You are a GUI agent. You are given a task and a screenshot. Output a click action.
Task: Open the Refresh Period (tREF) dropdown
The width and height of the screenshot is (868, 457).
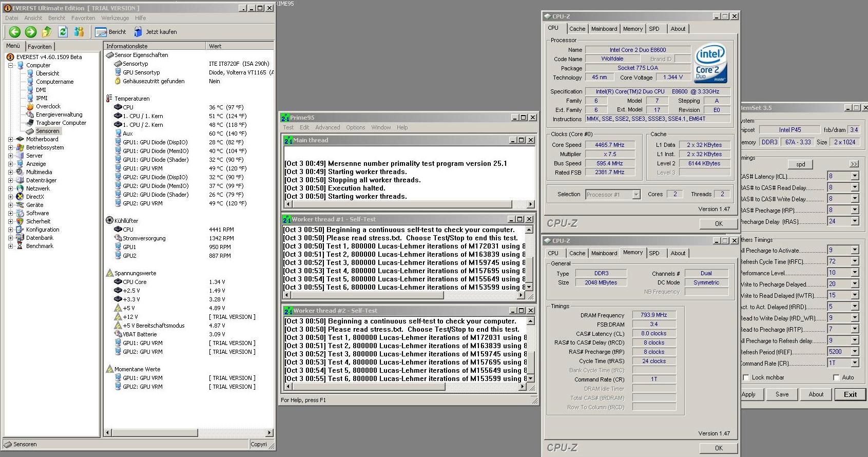[x=855, y=352]
